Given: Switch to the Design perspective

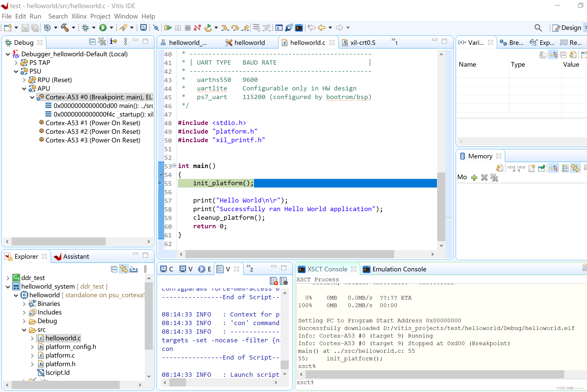Looking at the screenshot, I should click(x=567, y=28).
